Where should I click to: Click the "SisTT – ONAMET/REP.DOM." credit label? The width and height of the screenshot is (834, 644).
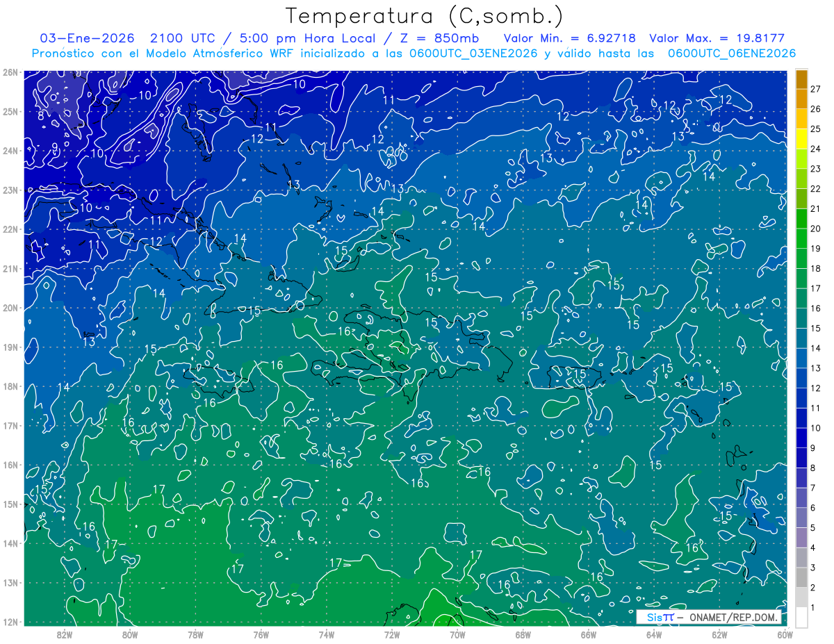point(709,617)
